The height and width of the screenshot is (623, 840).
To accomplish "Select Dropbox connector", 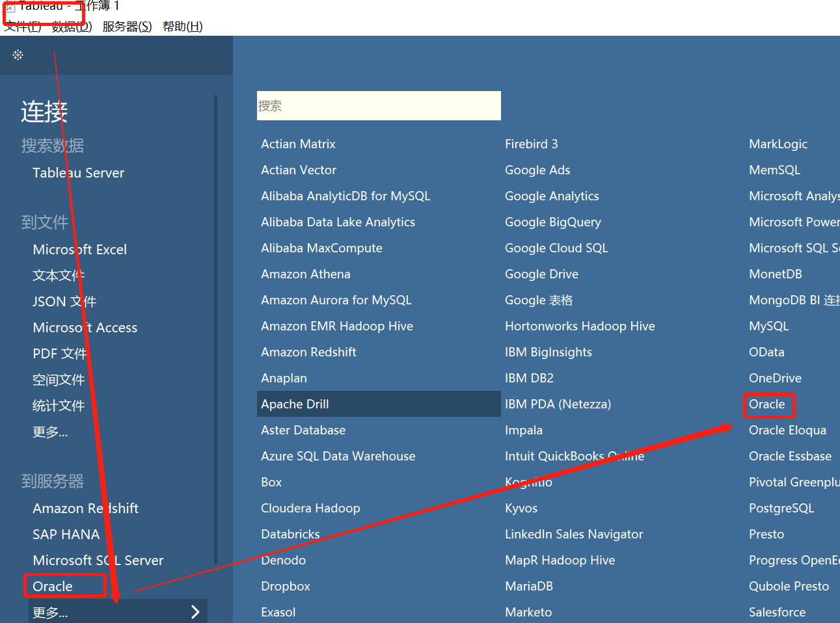I will (x=286, y=586).
